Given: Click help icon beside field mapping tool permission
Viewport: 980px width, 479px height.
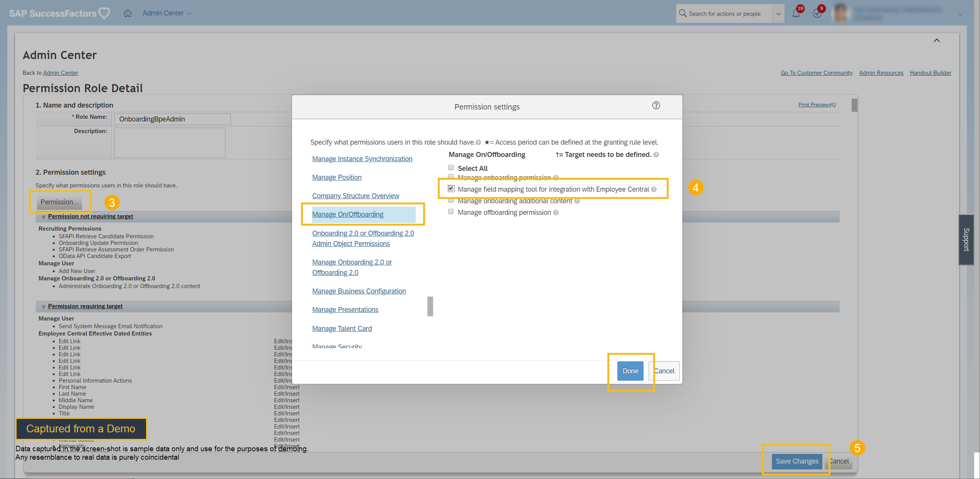Looking at the screenshot, I should pos(654,189).
